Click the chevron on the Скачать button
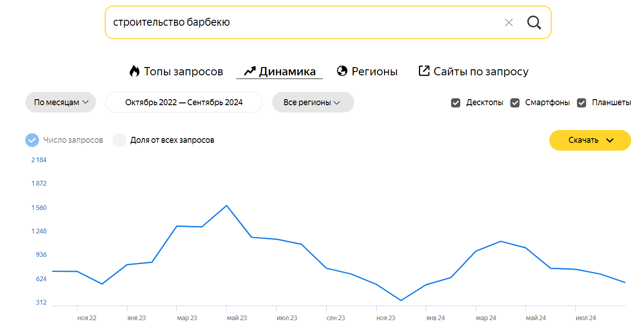Screen dimensions: 644x333 point(610,141)
